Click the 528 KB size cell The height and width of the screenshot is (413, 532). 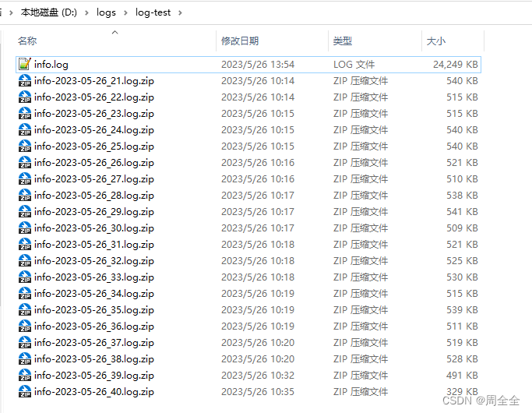tap(462, 359)
